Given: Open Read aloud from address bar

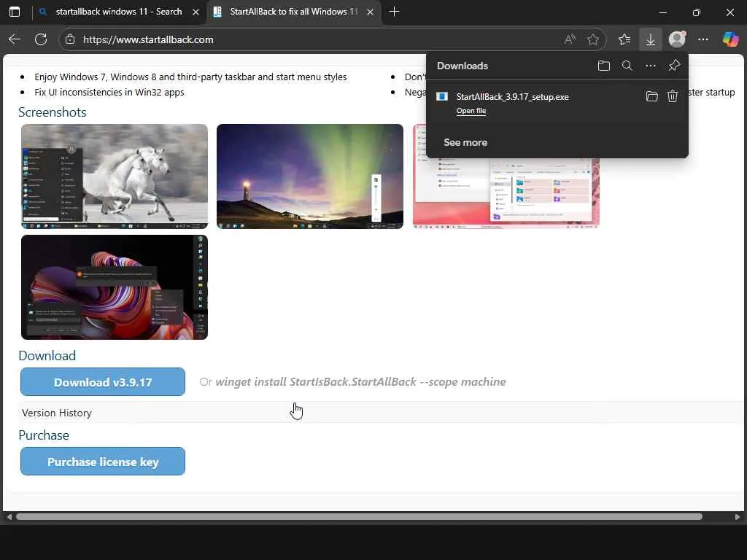Looking at the screenshot, I should click(x=570, y=39).
